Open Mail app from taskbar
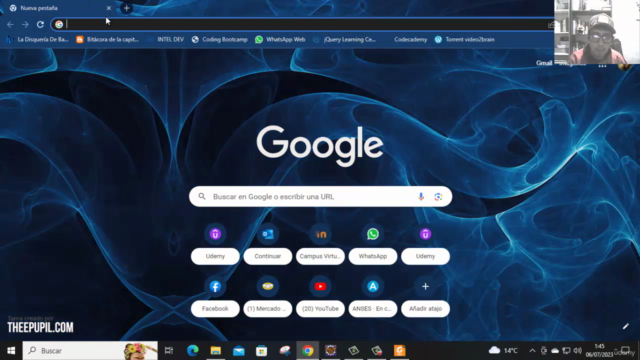 tap(239, 351)
